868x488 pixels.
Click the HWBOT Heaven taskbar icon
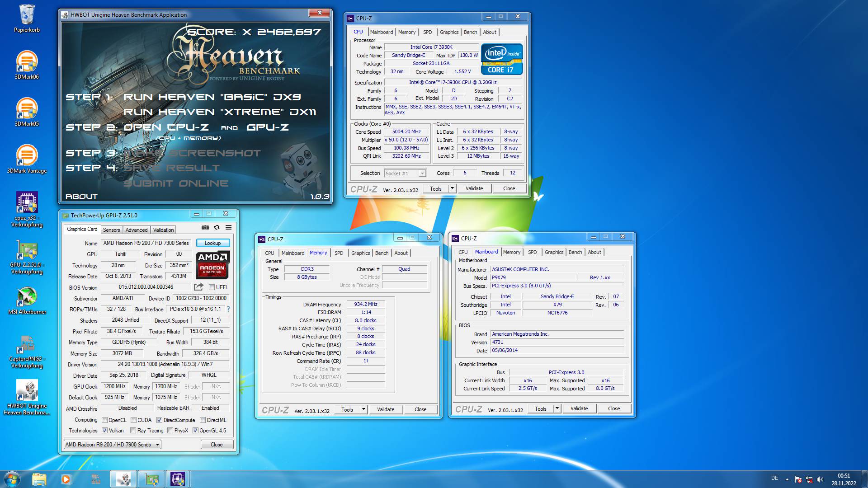[x=123, y=479]
